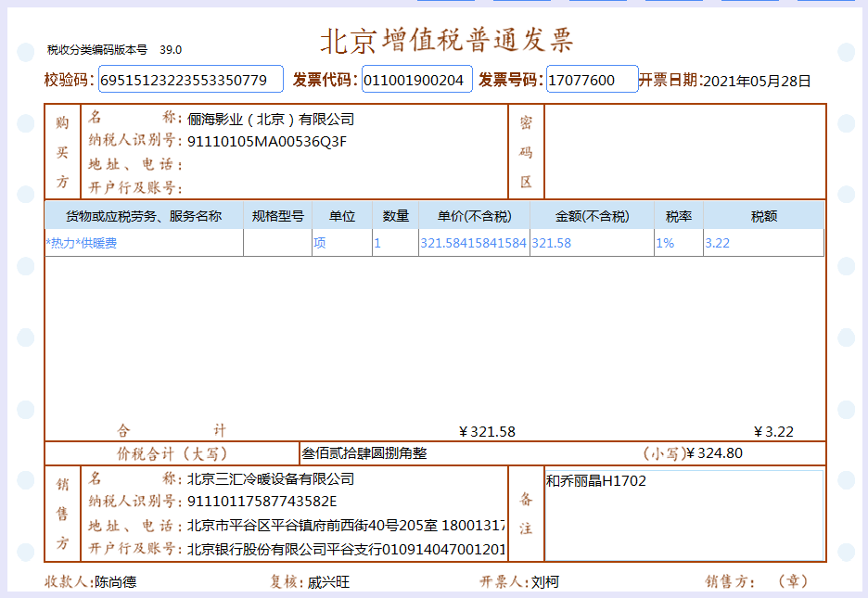This screenshot has width=868, height=598.
Task: Click the title 北京增值税普通发票
Action: pos(446,41)
